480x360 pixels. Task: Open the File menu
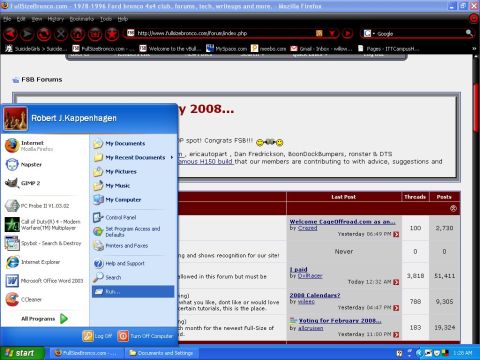tap(7, 19)
